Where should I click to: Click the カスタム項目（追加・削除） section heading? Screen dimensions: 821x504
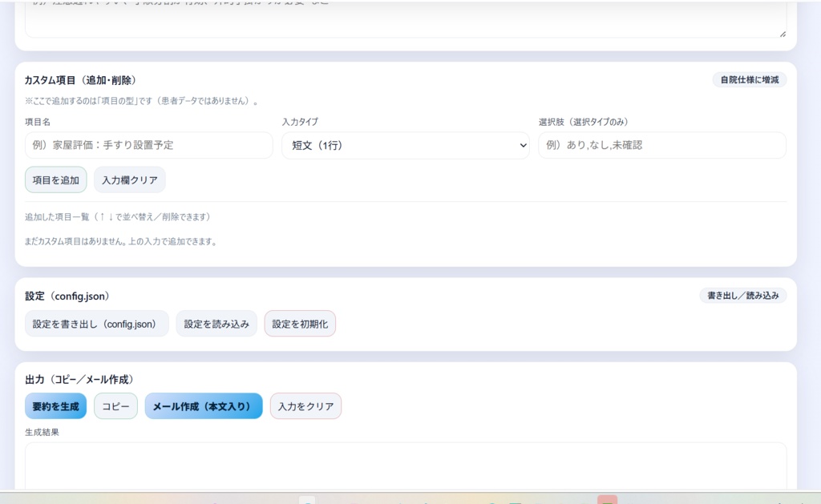80,80
